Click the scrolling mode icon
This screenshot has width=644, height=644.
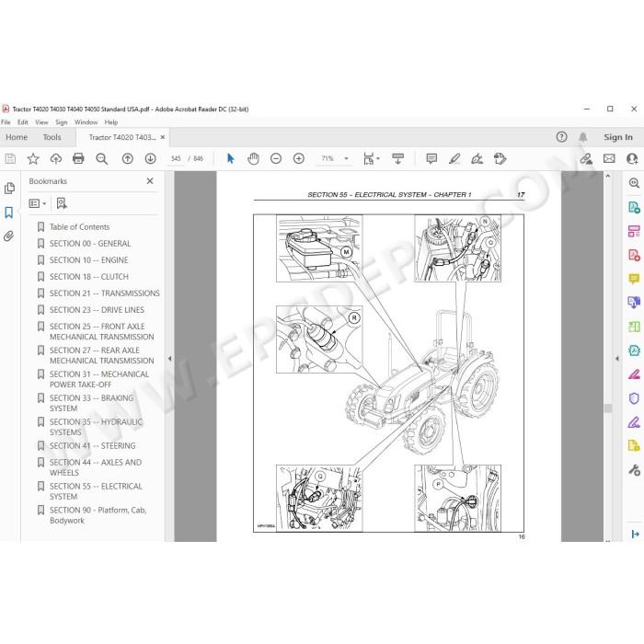pos(397,158)
